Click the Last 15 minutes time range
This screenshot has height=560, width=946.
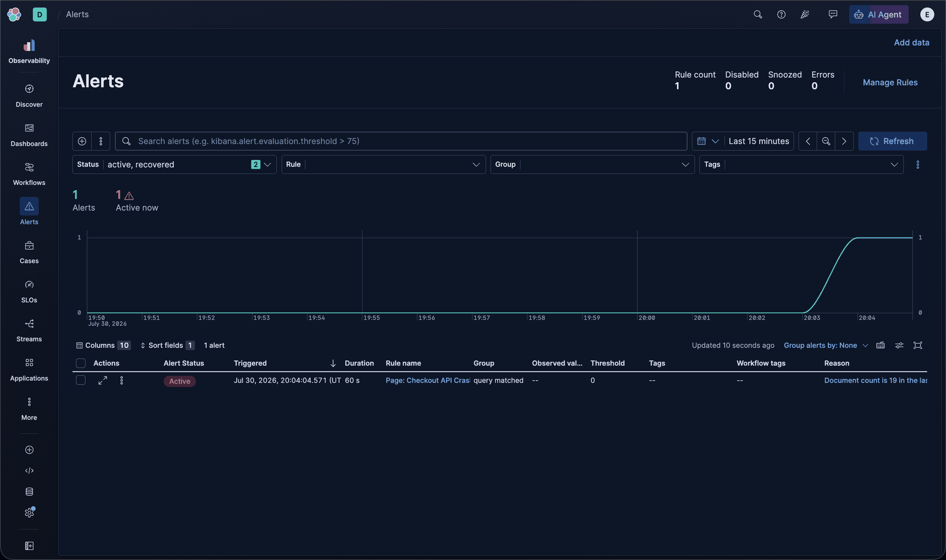coord(758,141)
